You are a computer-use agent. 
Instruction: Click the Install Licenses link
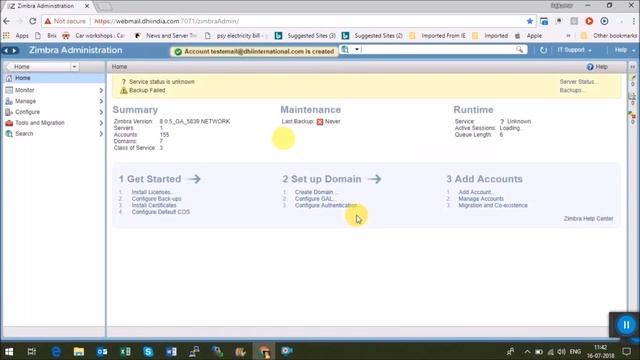(x=153, y=192)
